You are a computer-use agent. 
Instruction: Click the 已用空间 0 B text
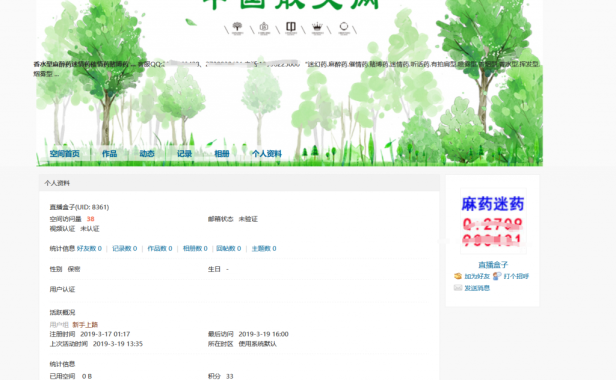(71, 376)
